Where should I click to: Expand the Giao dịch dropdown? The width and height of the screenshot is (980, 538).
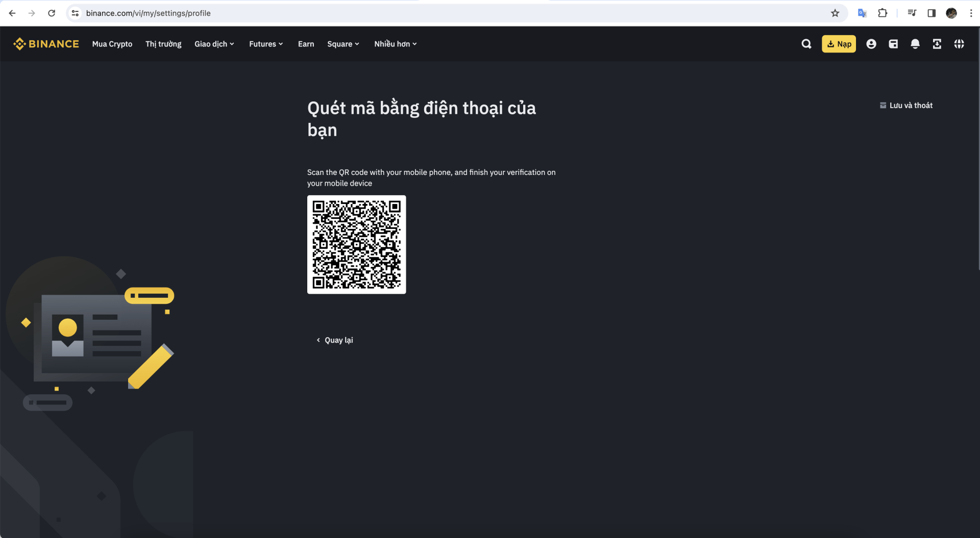pyautogui.click(x=214, y=44)
